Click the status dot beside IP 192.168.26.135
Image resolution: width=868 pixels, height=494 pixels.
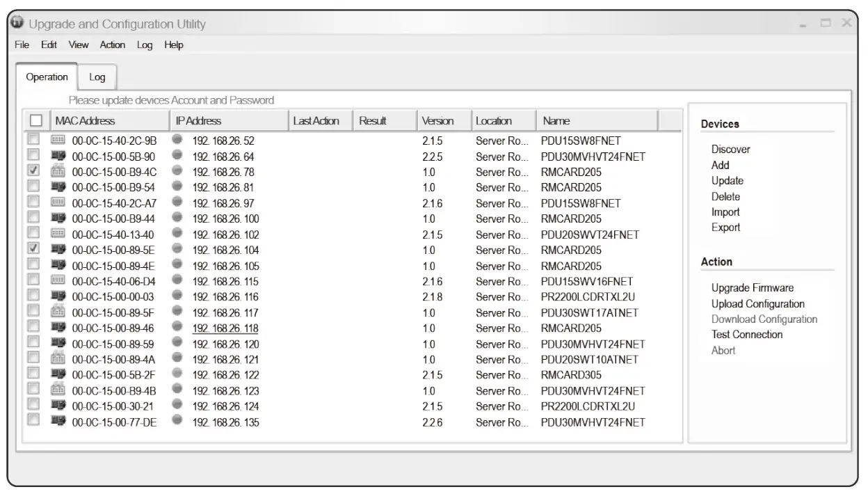coord(177,422)
